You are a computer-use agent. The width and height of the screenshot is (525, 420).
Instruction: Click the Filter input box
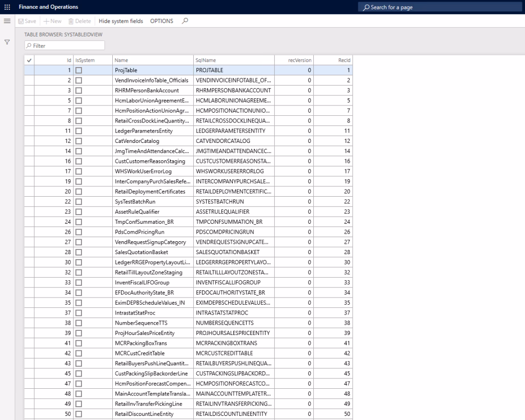tap(64, 45)
